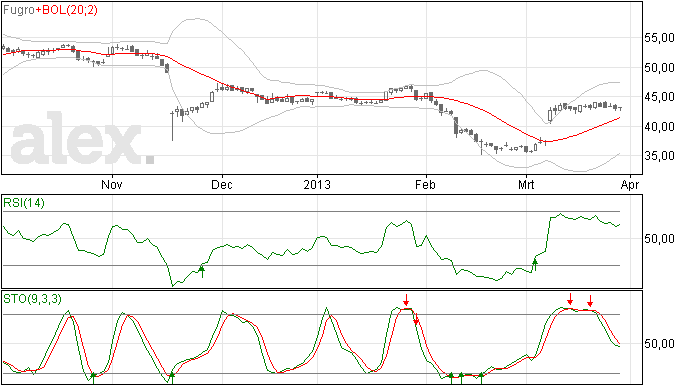This screenshot has height=387, width=690.
Task: Click the leftmost green buy arrow on stochastic panel
Action: point(93,378)
